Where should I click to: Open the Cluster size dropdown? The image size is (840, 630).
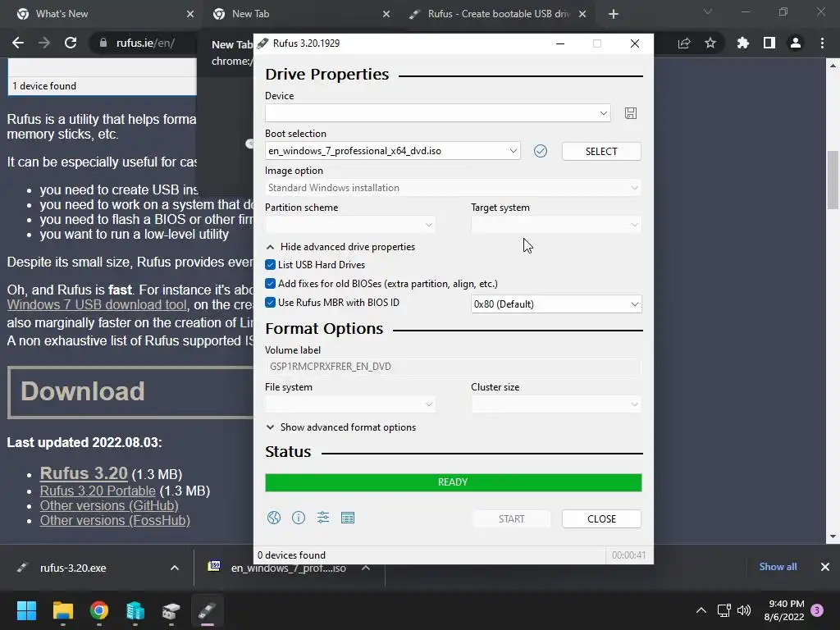(x=556, y=404)
